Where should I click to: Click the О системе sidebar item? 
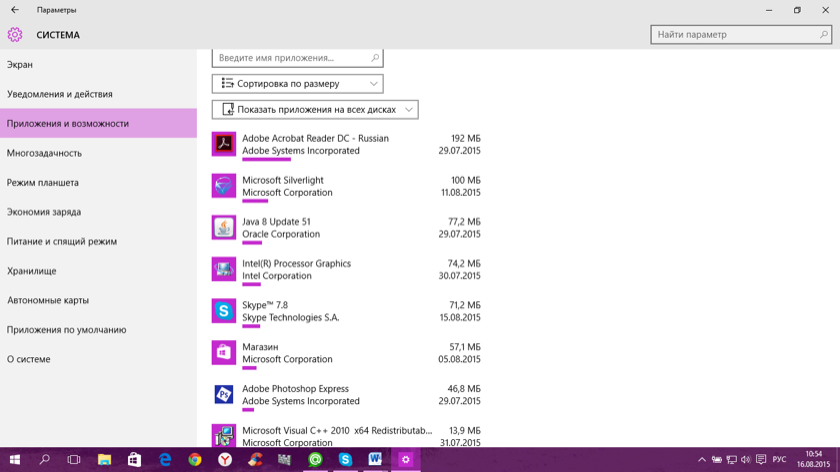29,359
